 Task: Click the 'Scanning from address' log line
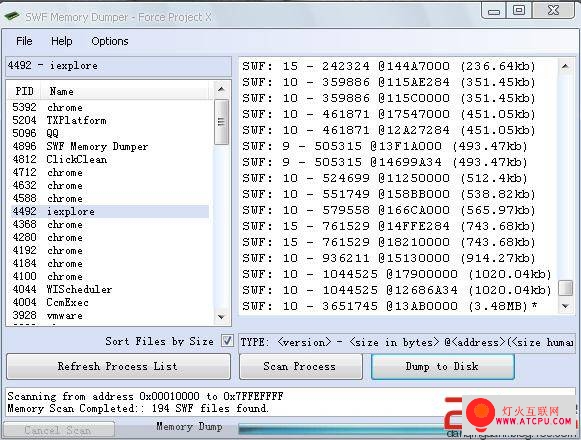[x=145, y=396]
